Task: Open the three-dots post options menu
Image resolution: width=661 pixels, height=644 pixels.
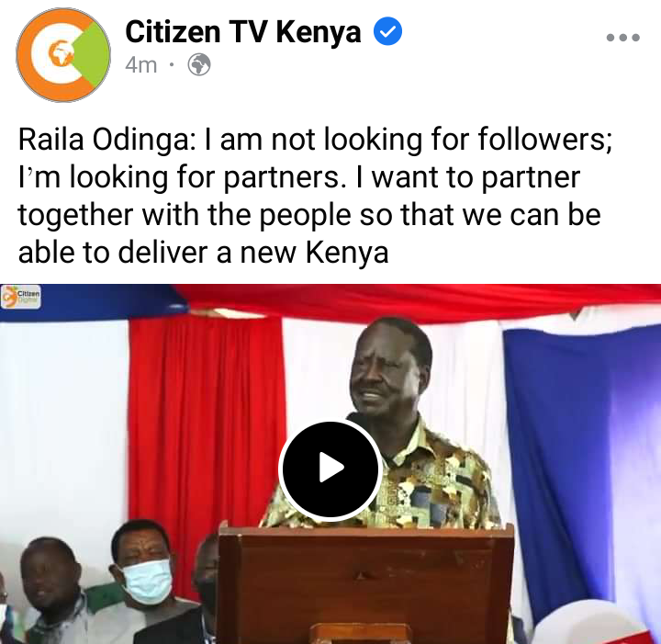Action: pyautogui.click(x=623, y=38)
